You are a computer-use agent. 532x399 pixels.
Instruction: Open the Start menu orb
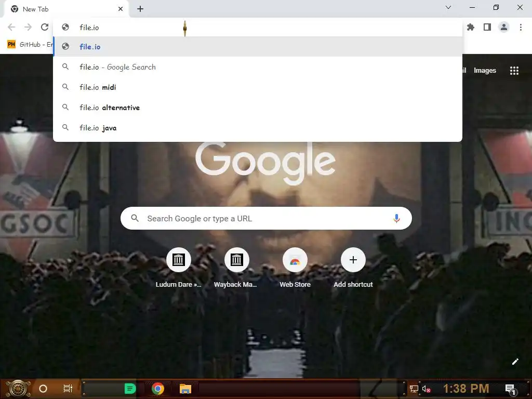pyautogui.click(x=18, y=389)
